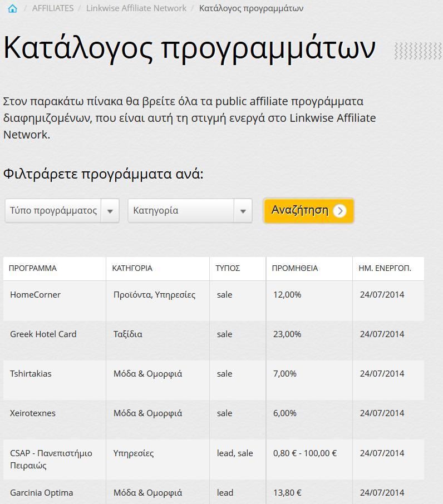Select the Tshirtakias program
The width and height of the screenshot is (443, 504).
pos(31,374)
